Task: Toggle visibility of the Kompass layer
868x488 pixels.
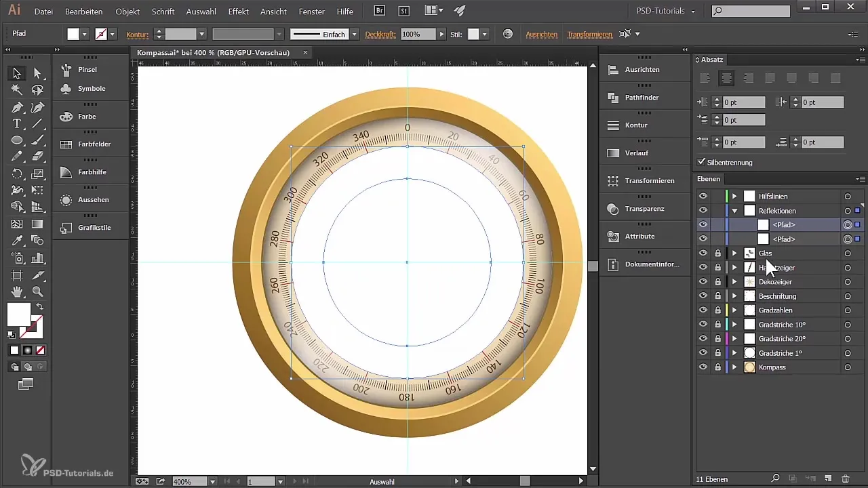Action: (x=703, y=367)
